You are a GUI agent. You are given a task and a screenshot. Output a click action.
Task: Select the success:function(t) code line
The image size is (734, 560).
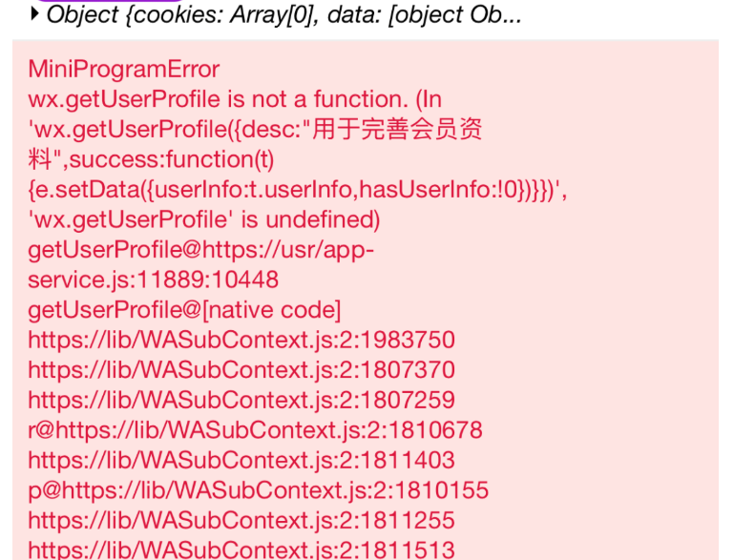point(151,159)
